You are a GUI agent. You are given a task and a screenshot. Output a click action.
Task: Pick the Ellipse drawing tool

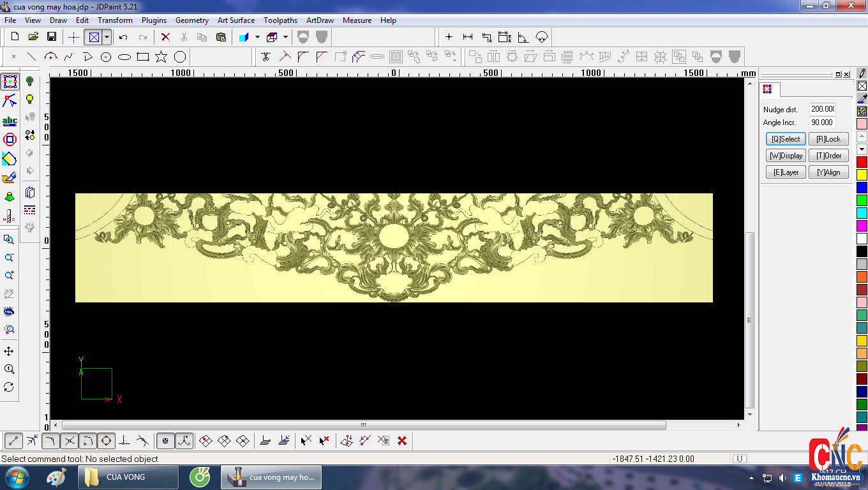point(124,57)
